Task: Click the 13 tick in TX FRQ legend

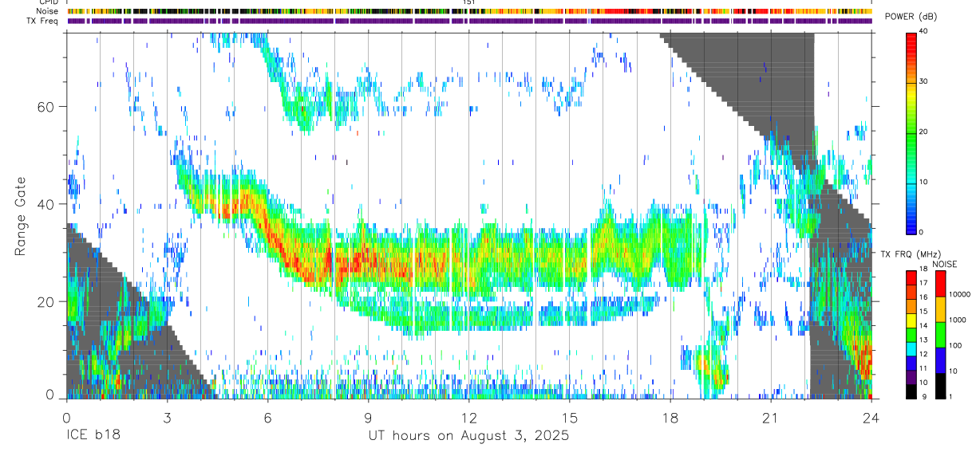Action: (x=923, y=340)
